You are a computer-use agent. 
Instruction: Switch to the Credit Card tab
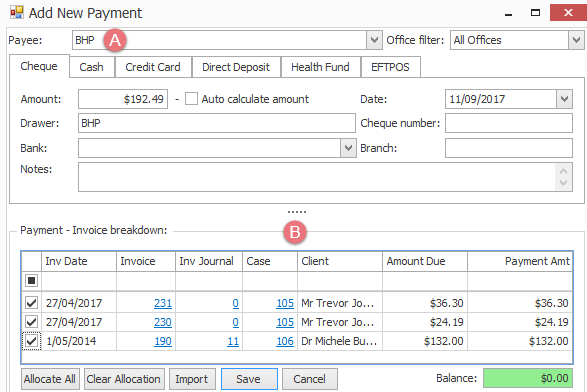click(153, 67)
